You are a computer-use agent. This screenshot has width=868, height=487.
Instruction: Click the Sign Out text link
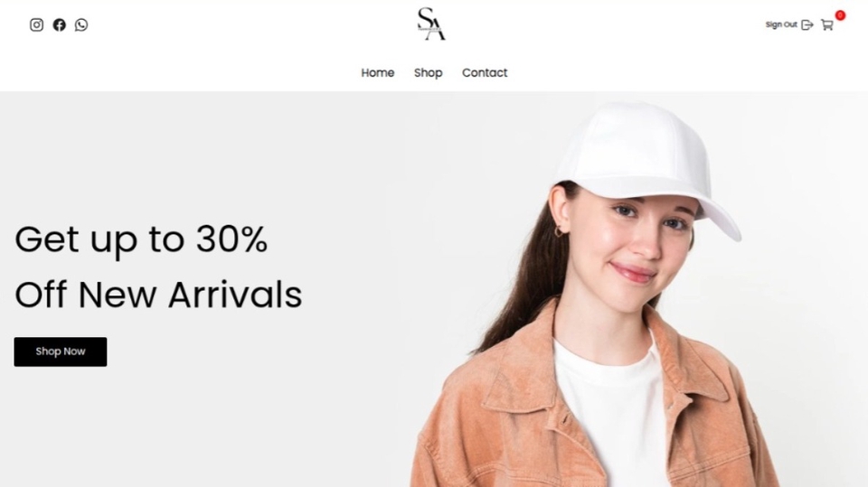pyautogui.click(x=781, y=24)
